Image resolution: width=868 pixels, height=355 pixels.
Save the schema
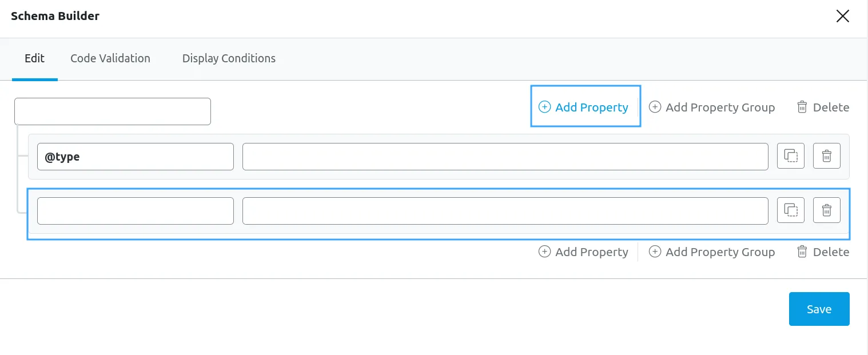click(x=819, y=309)
